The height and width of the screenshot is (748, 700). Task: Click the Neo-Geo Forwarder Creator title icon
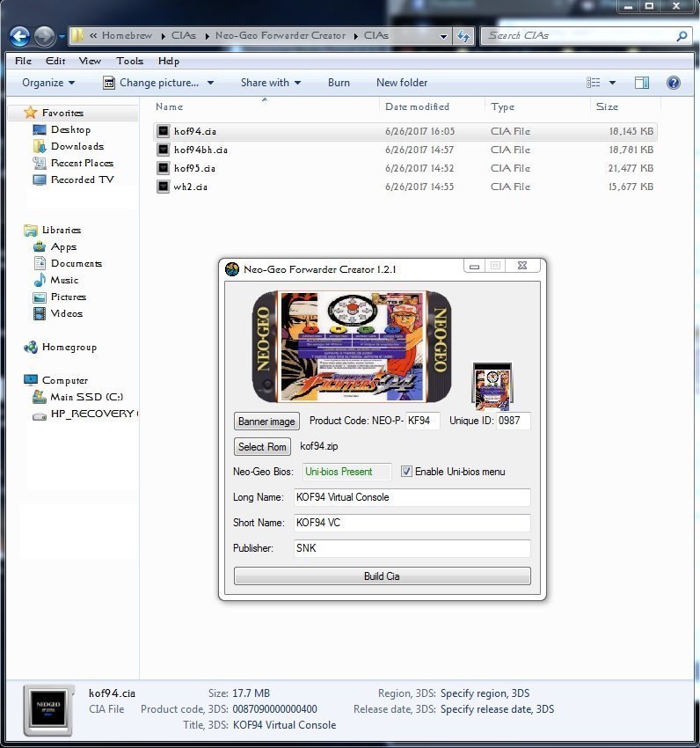pyautogui.click(x=232, y=269)
